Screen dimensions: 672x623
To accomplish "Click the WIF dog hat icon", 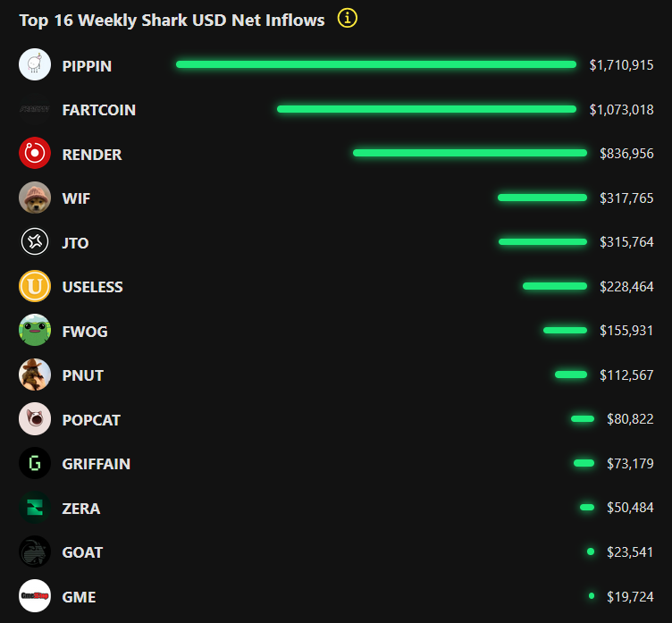I will [x=35, y=198].
